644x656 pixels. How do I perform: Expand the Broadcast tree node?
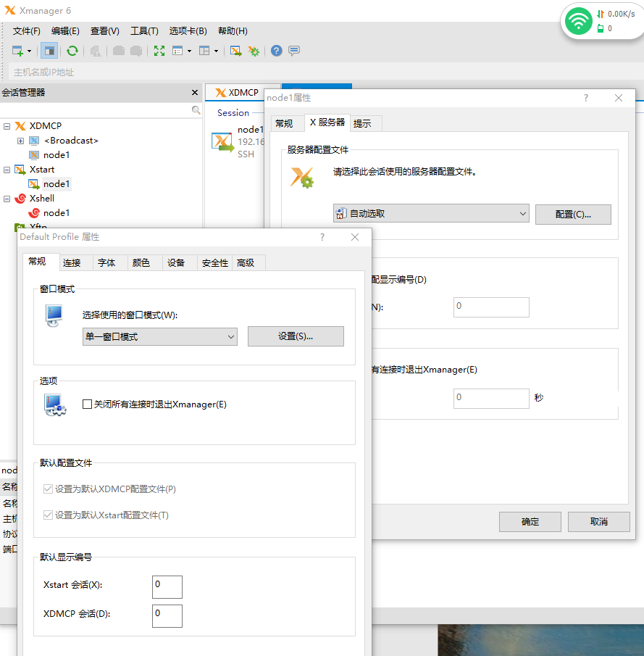(20, 141)
